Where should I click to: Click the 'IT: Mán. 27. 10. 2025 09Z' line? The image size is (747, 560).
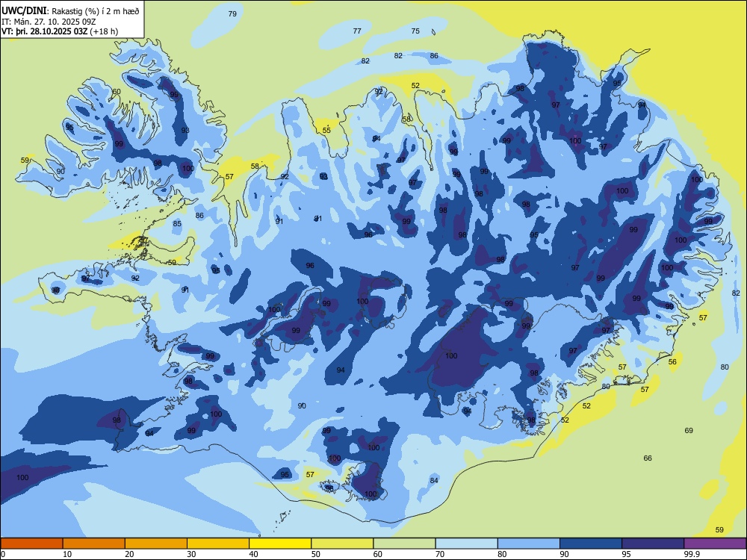(x=49, y=22)
